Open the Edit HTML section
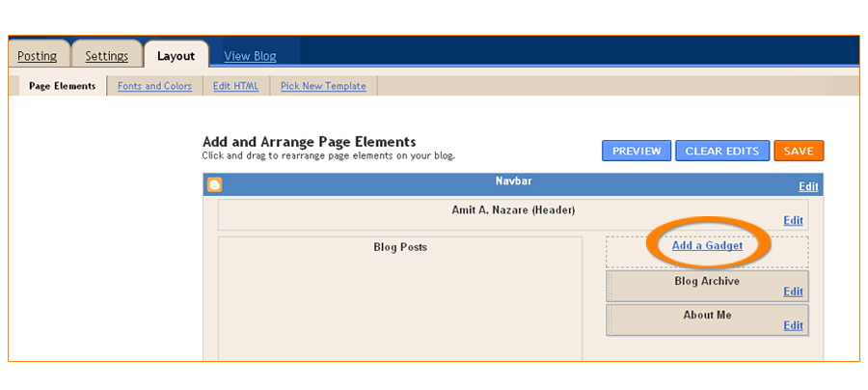This screenshot has height=390, width=868. 235,86
